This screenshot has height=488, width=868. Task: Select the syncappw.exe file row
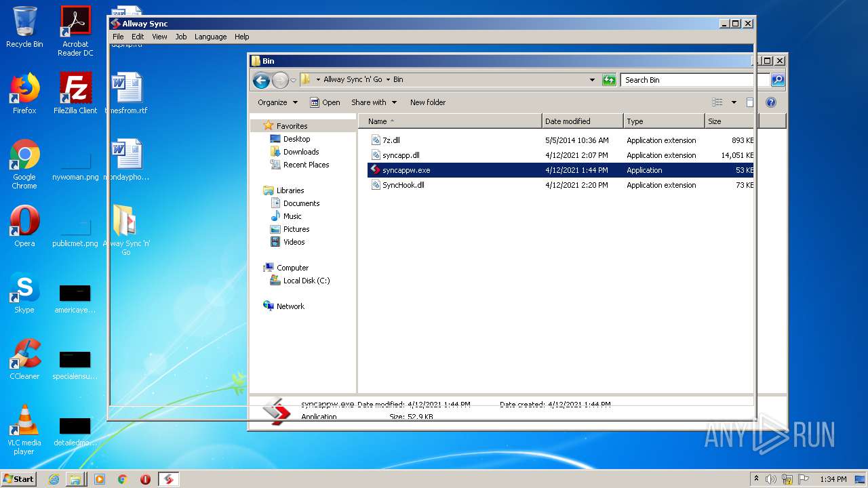pyautogui.click(x=560, y=170)
